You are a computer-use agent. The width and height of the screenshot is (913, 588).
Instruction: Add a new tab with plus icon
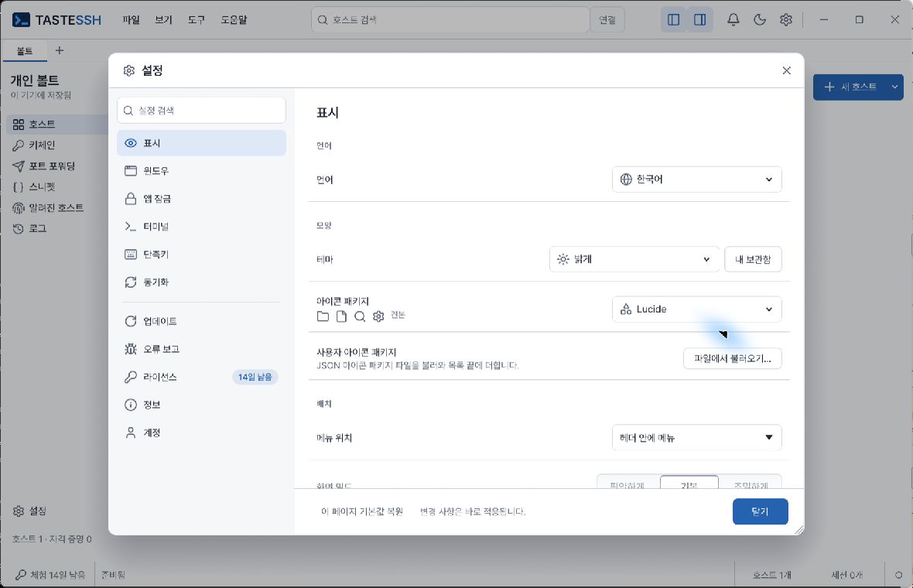60,50
